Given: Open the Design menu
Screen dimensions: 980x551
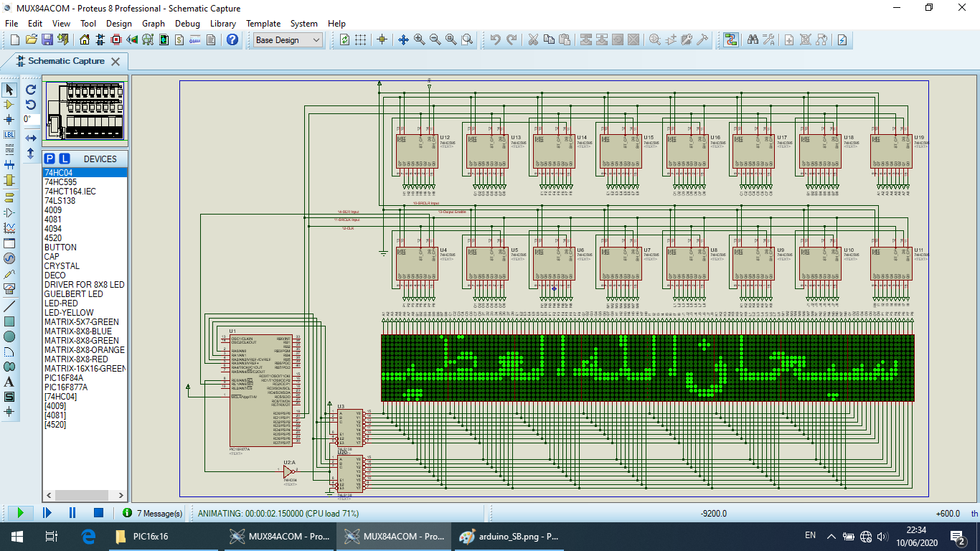Looking at the screenshot, I should (119, 23).
